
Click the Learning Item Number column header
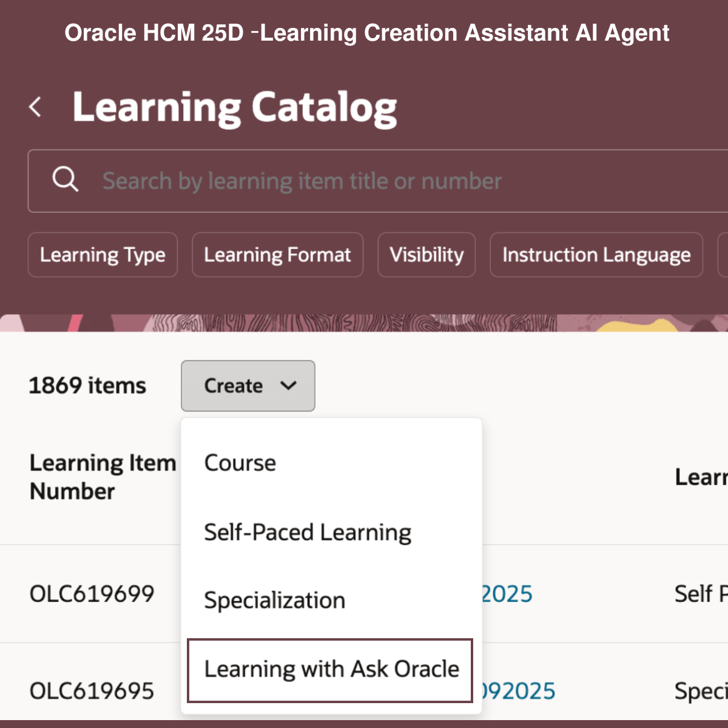coord(102,477)
